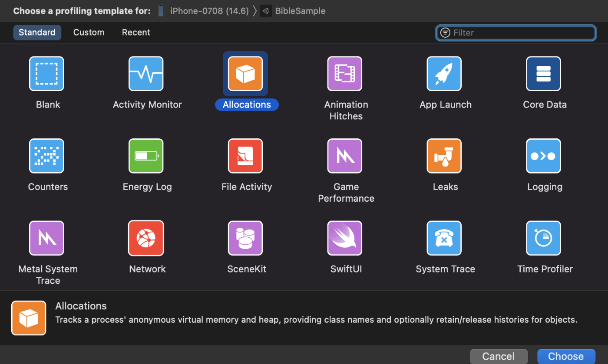
Task: Open the iPhone-0708 device selector
Action: (204, 11)
